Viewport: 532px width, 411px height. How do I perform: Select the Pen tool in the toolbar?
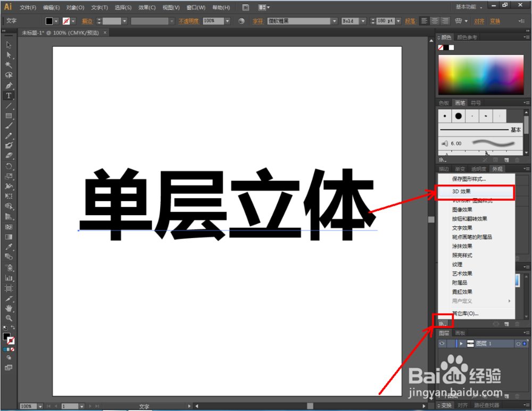pos(9,85)
